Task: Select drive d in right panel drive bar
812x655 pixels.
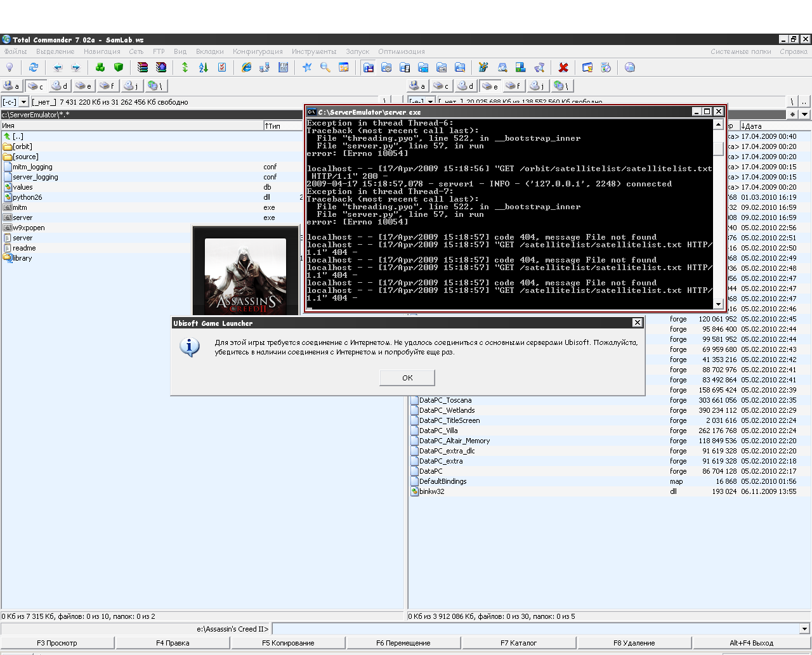Action: coord(466,86)
